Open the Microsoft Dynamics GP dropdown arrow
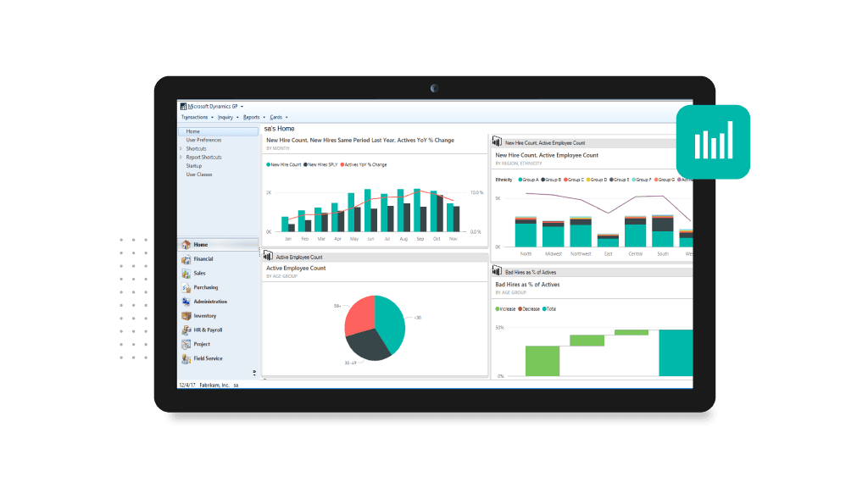The height and width of the screenshot is (488, 868). pos(241,107)
